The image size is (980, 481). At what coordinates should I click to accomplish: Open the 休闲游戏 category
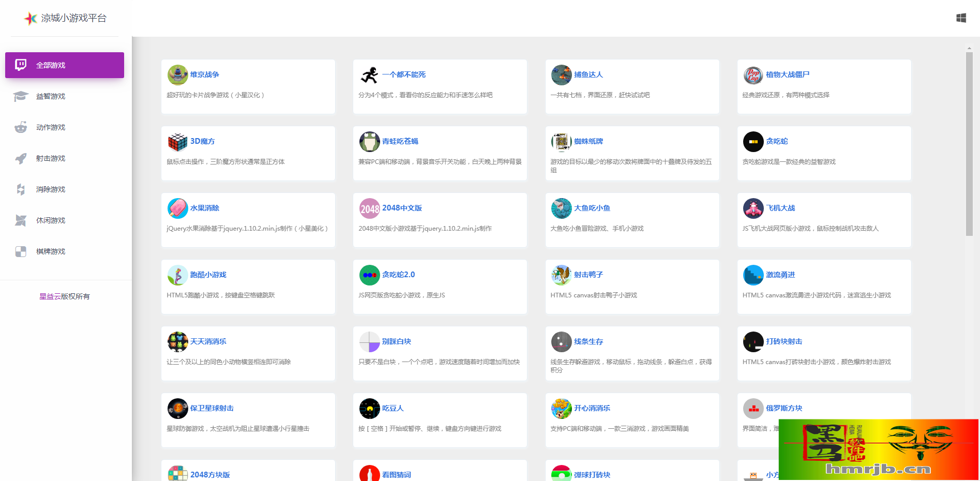click(65, 220)
